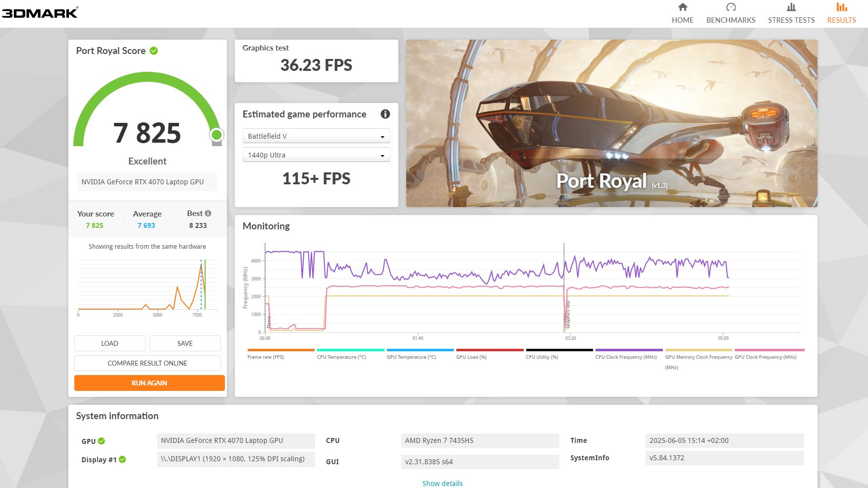Click the RUN AGAIN button

149,383
